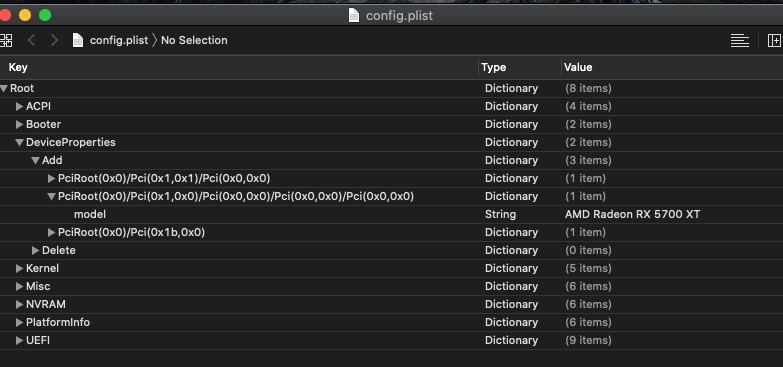Viewport: 783px width, 367px height.
Task: Click (8 items) value of Root
Action: pyautogui.click(x=588, y=88)
